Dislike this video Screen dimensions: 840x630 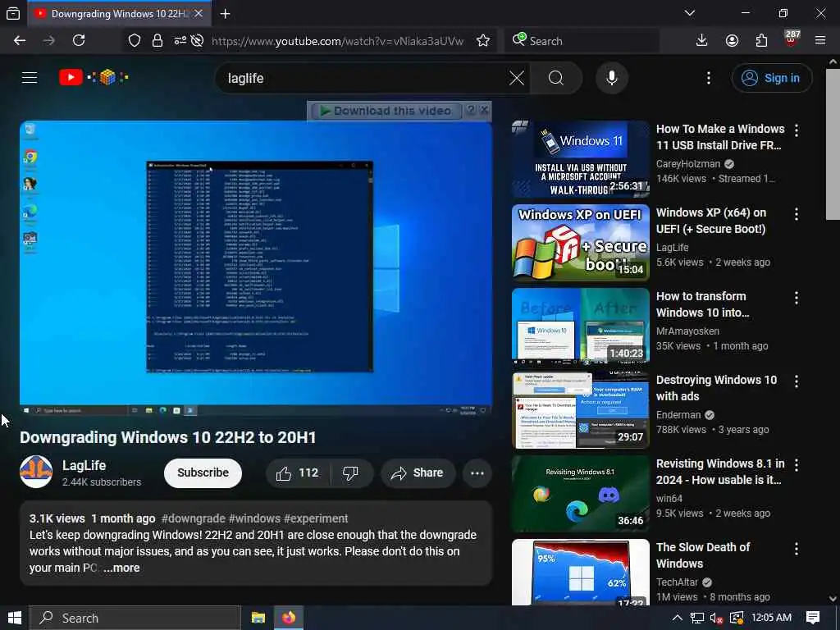[350, 473]
